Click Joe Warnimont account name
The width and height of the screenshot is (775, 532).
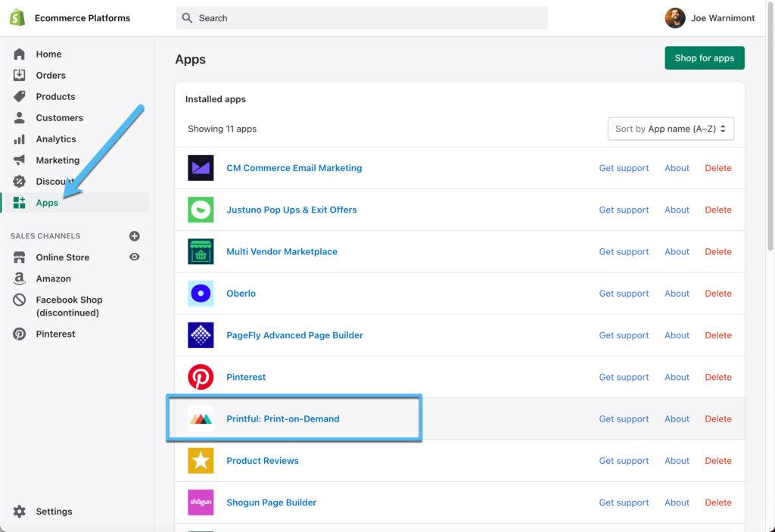coord(723,18)
